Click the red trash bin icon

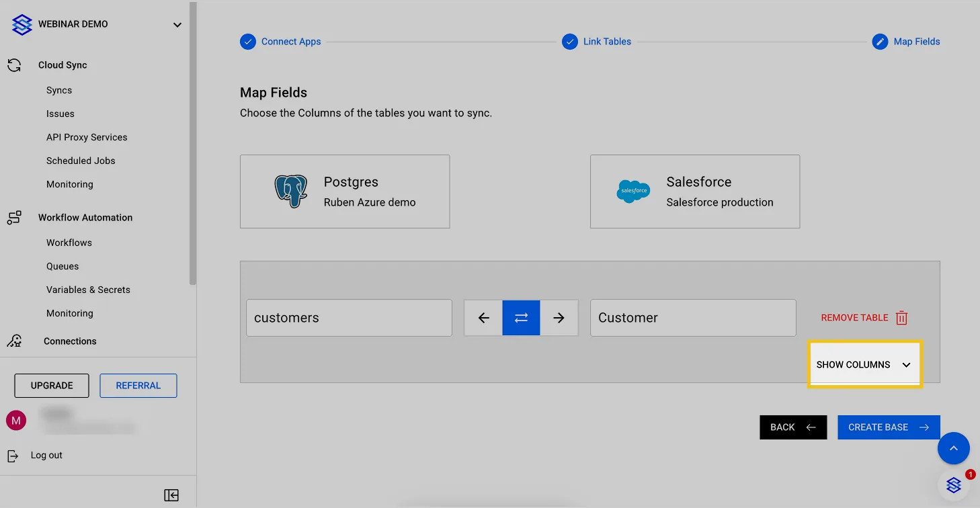tap(902, 318)
